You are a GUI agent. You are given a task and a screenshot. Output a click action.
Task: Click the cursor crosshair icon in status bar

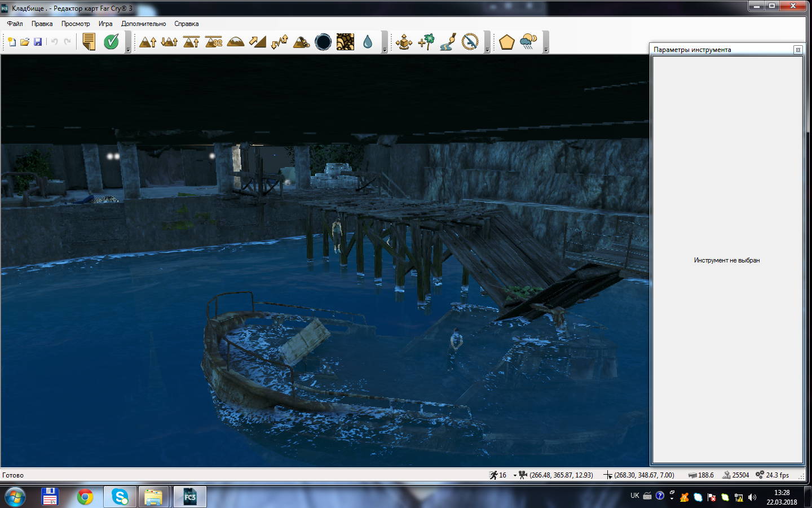[608, 475]
